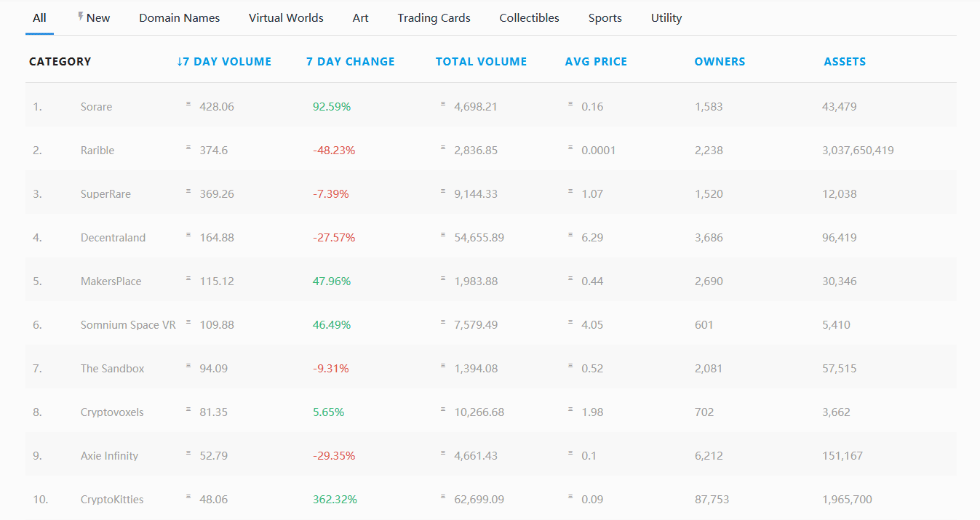Open the Somnium Space VR row
The image size is (980, 520).
[x=491, y=324]
